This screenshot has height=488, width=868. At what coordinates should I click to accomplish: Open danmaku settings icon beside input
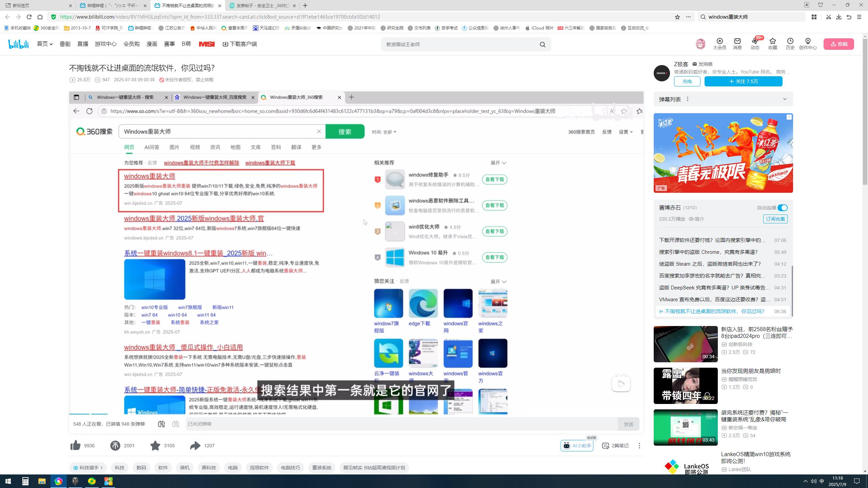[x=176, y=424]
